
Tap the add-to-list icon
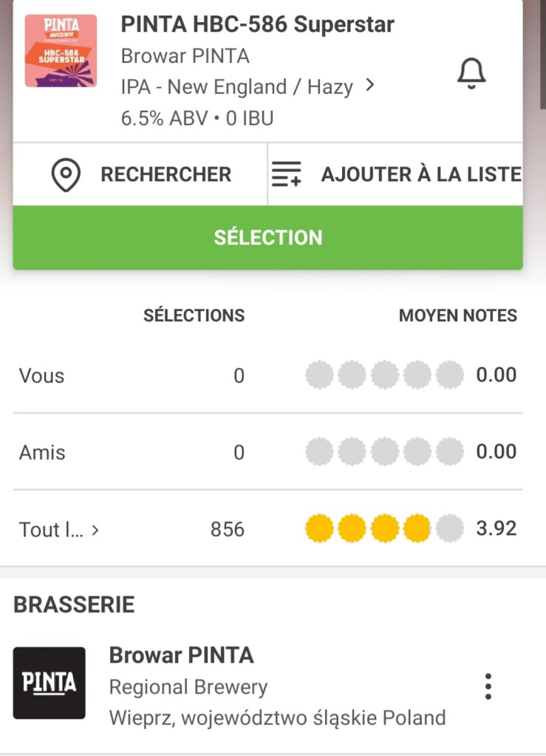(x=287, y=174)
